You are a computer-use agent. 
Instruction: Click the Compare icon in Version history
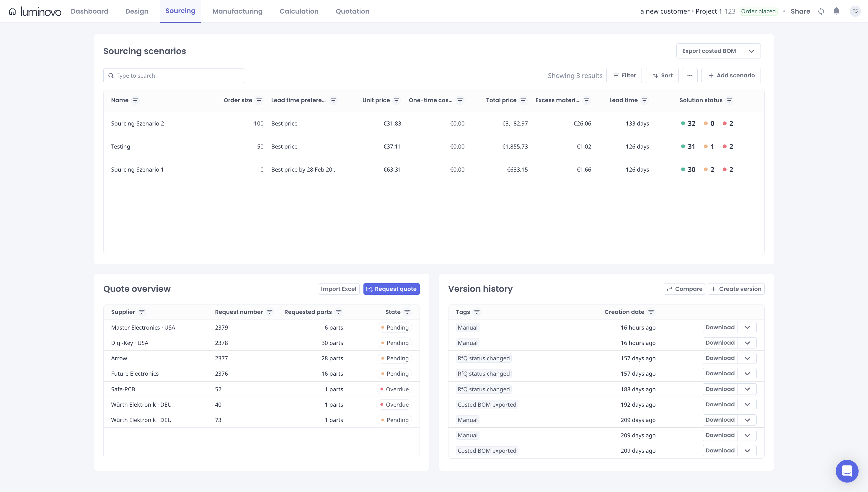(x=670, y=289)
